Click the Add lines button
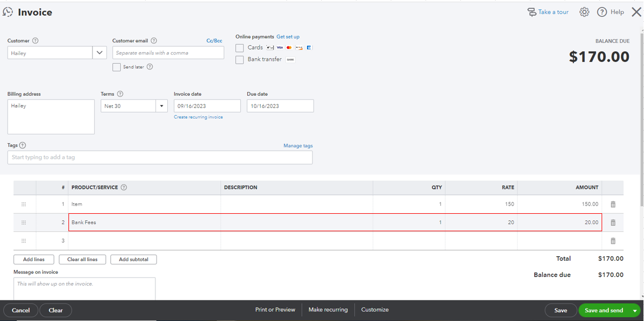644x321 pixels. [x=34, y=260]
